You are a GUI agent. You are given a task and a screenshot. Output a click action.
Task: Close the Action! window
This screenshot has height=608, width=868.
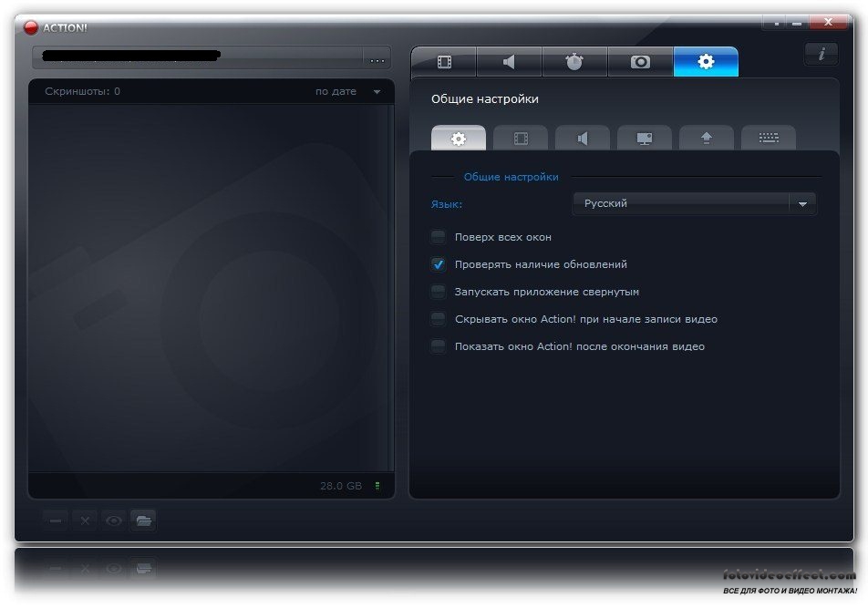click(x=828, y=22)
